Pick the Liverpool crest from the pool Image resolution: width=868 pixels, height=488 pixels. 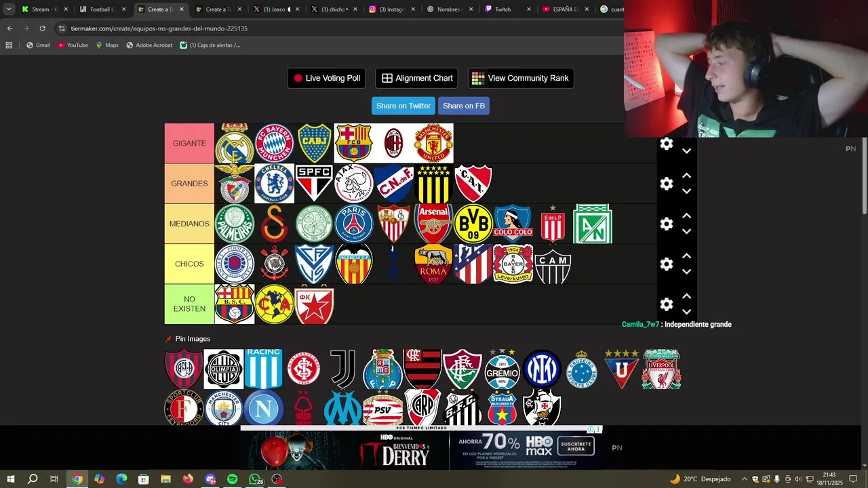(661, 369)
